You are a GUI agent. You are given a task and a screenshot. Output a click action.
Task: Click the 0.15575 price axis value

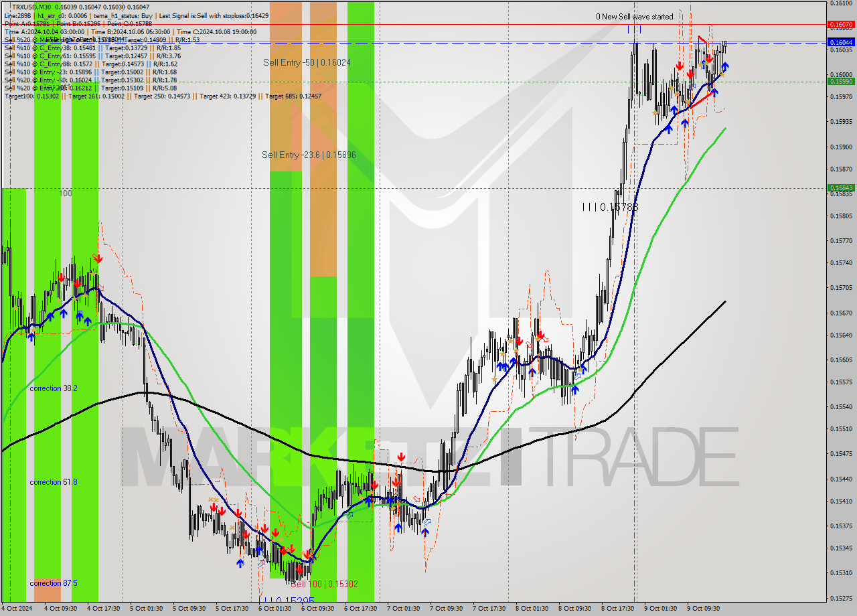[841, 382]
